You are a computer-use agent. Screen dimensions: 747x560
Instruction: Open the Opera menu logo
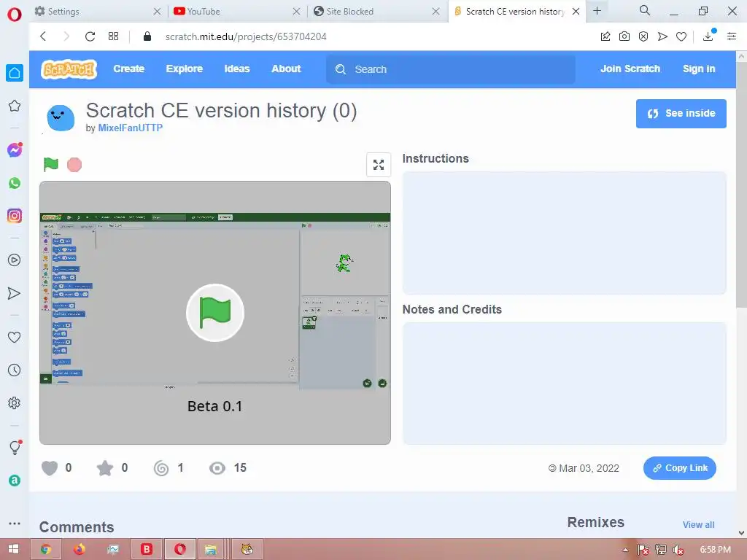pos(15,15)
